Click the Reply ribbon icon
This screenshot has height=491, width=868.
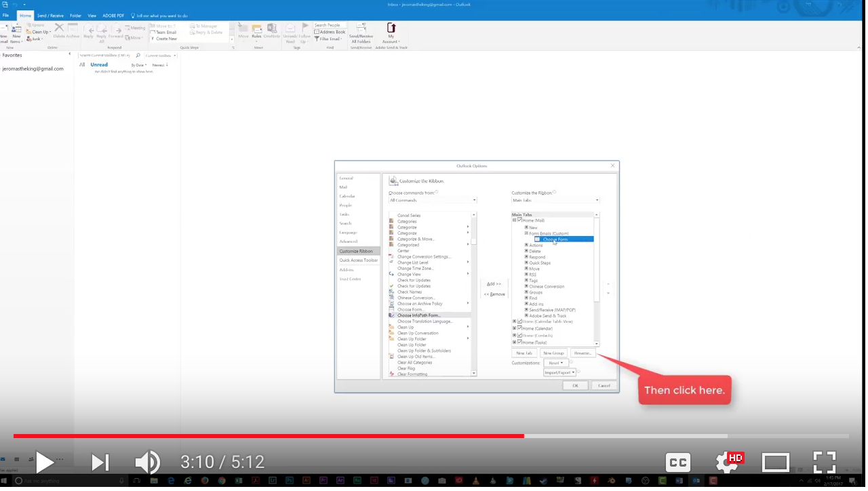(88, 31)
